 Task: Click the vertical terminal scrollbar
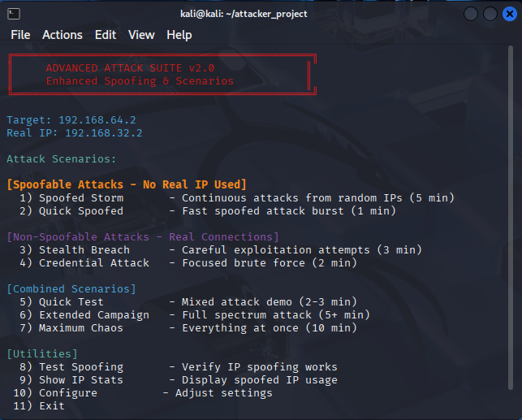tap(511, 218)
